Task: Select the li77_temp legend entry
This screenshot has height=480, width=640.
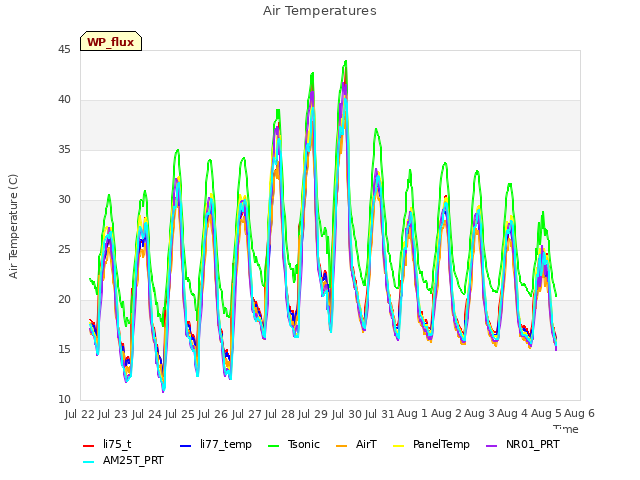Action: point(216,444)
